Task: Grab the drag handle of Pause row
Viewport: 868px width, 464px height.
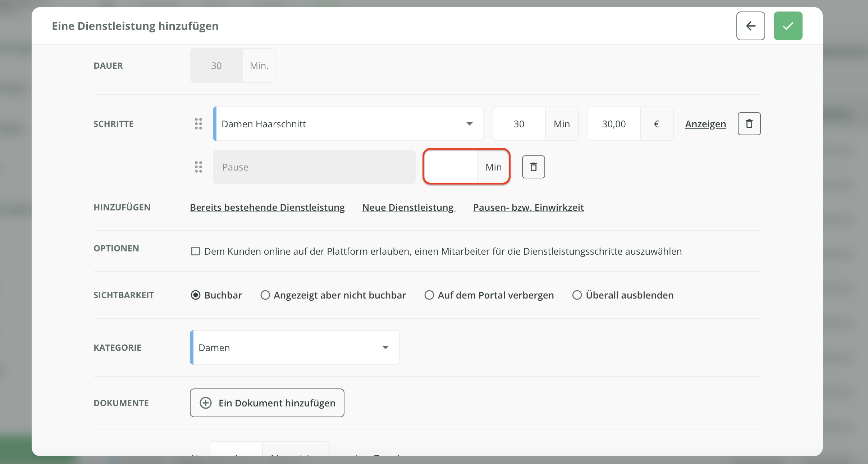Action: click(198, 167)
